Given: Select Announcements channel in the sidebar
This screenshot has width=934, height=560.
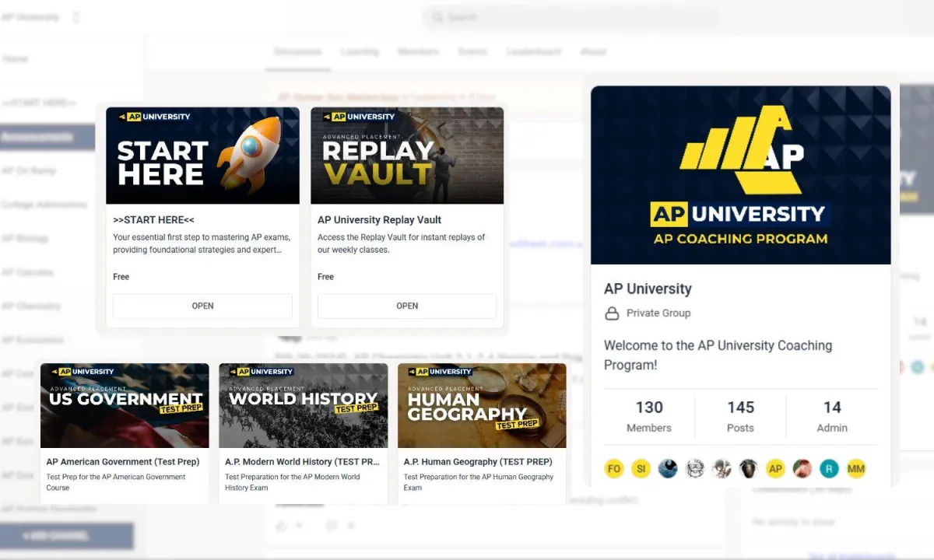Looking at the screenshot, I should point(47,138).
